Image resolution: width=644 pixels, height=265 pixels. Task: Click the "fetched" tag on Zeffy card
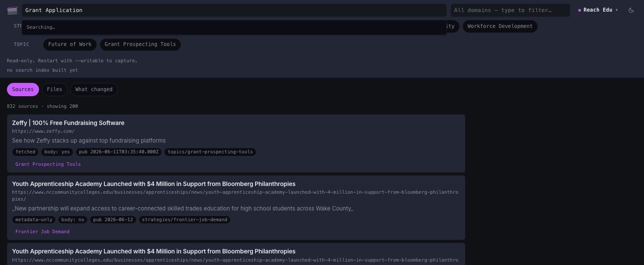[x=25, y=152]
